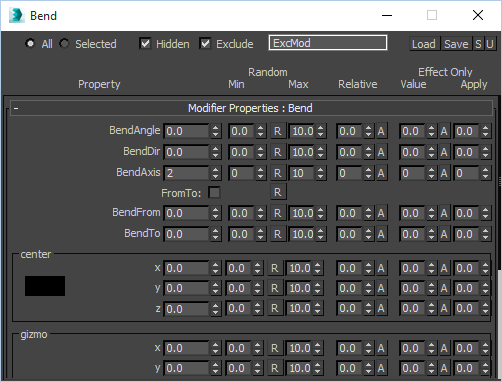Click the R random button for BendAxis
Screen dimensions: 502x382
(x=278, y=173)
